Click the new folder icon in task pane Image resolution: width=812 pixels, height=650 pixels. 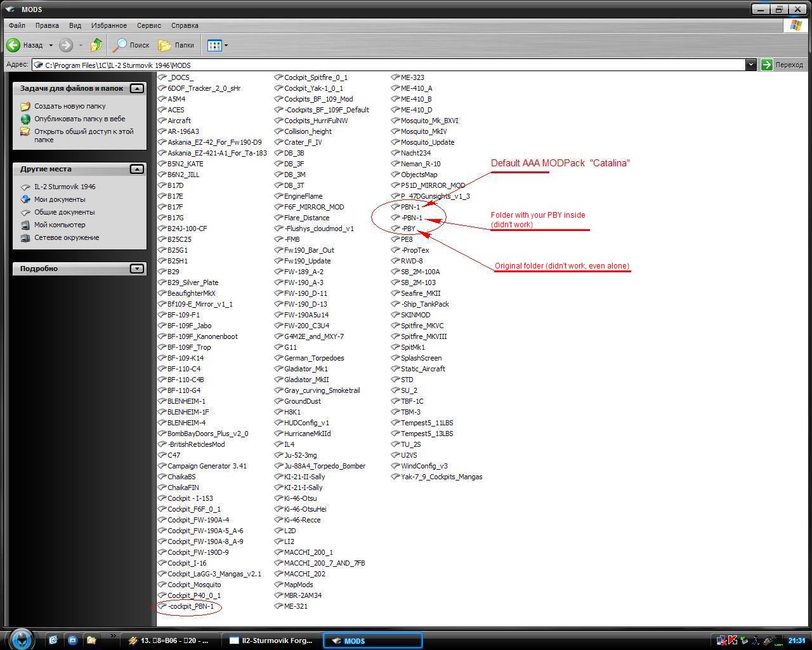pos(25,106)
